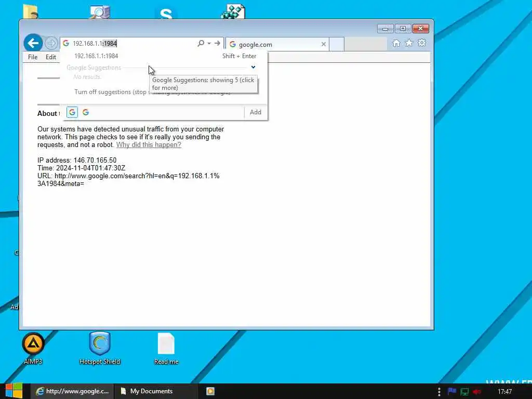Open Favorites star icon
The width and height of the screenshot is (532, 399).
(409, 43)
